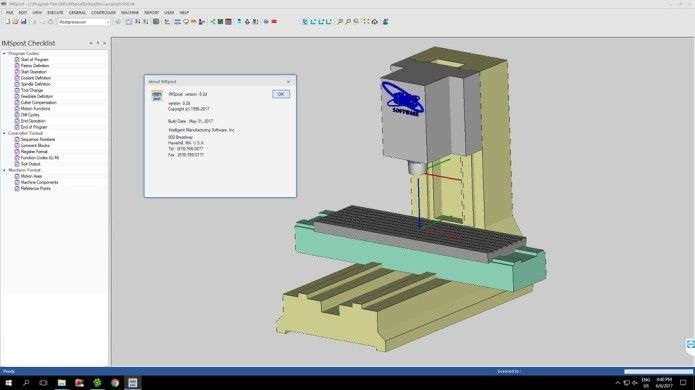Click the third magnifier zoom icon
Screen dimensions: 695x390
356,22
